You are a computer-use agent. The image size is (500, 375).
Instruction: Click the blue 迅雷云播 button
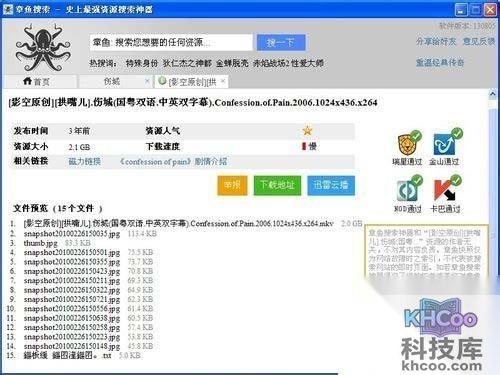coord(331,185)
